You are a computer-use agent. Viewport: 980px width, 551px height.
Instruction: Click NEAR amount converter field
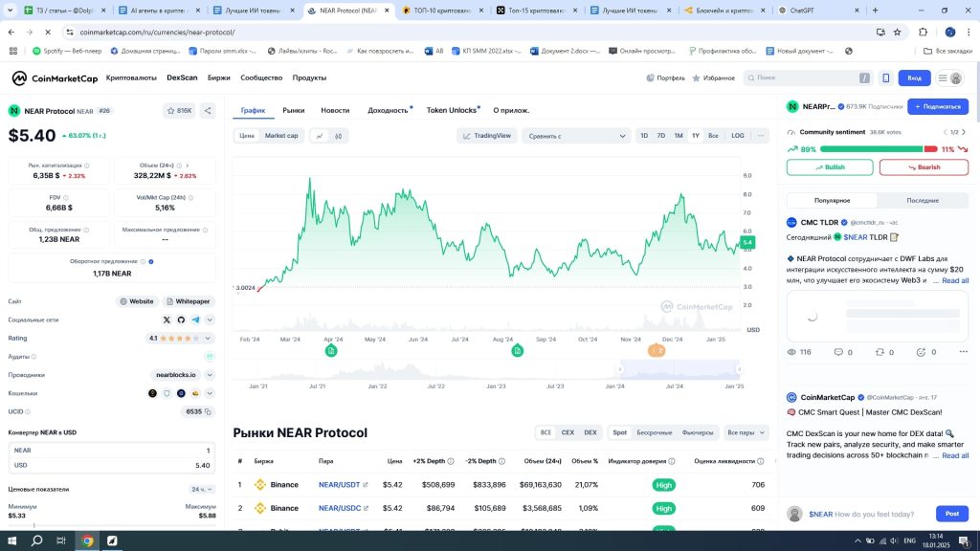[x=112, y=451]
